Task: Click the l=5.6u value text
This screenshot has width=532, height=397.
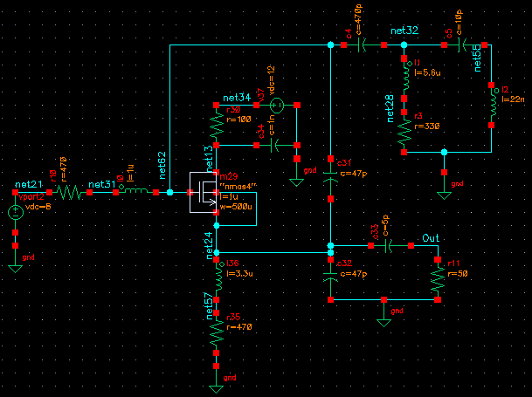Action: click(427, 72)
